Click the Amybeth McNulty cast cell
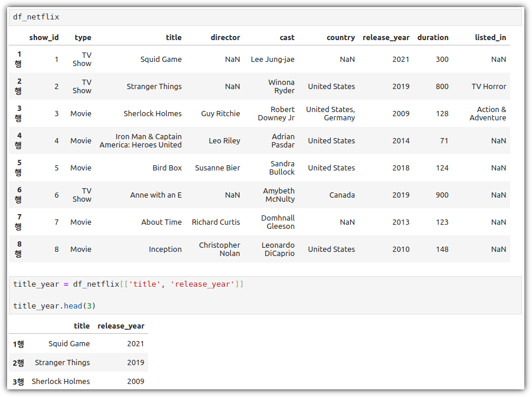This screenshot has height=397, width=532. [279, 195]
